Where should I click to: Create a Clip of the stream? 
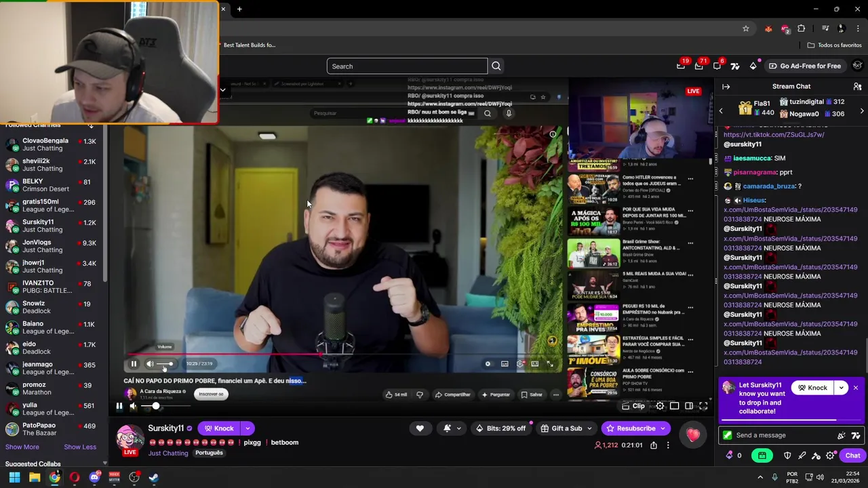click(633, 406)
